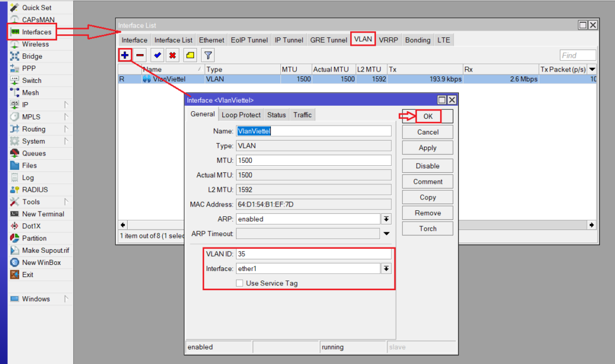Screen dimensions: 615x364
Task: Expand the Interface dropdown for ether1
Action: click(387, 269)
